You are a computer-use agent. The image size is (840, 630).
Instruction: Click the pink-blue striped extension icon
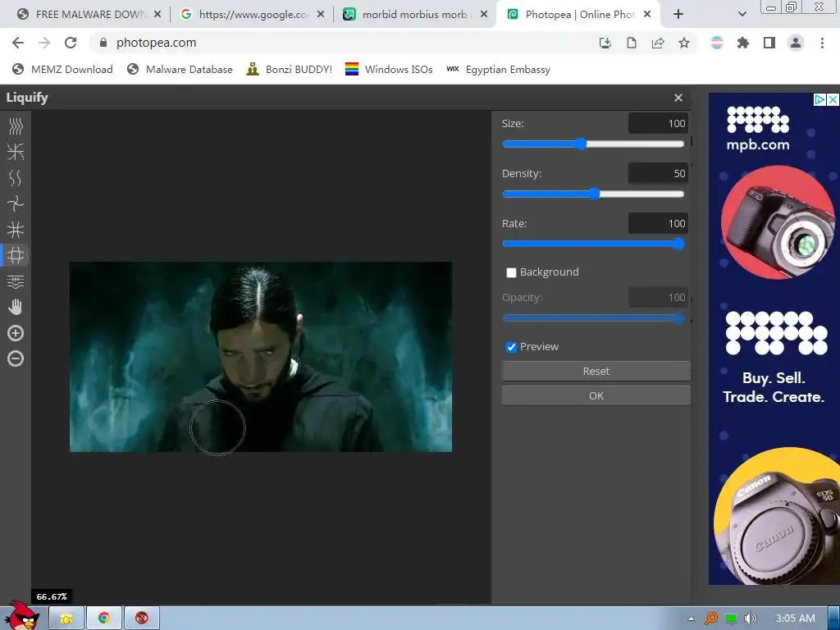[x=717, y=43]
